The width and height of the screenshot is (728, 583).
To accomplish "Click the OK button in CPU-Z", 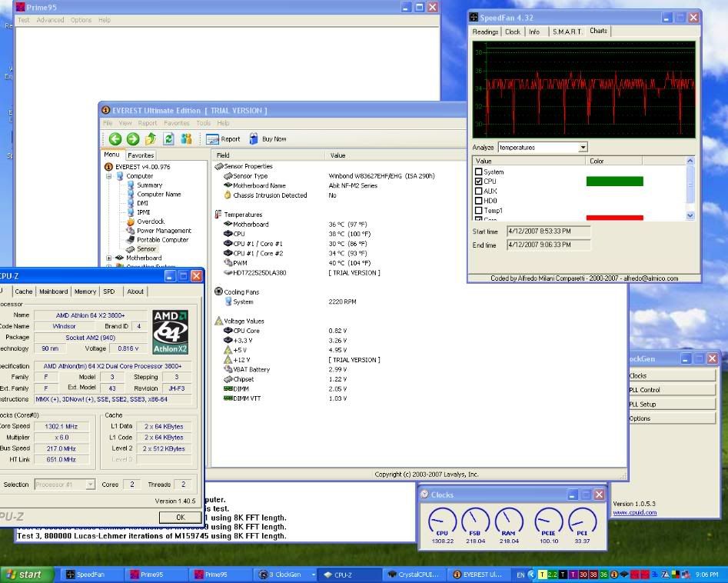I will coord(181,518).
